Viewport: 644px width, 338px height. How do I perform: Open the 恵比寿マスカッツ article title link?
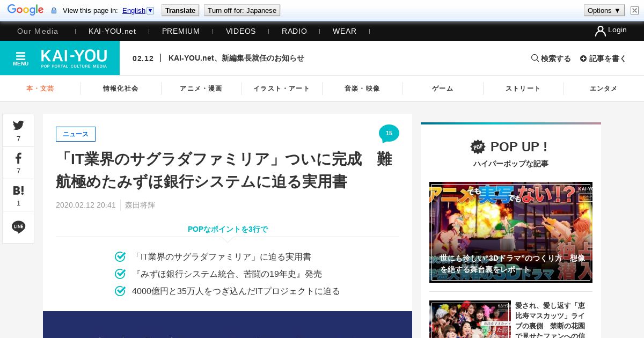coord(550,320)
